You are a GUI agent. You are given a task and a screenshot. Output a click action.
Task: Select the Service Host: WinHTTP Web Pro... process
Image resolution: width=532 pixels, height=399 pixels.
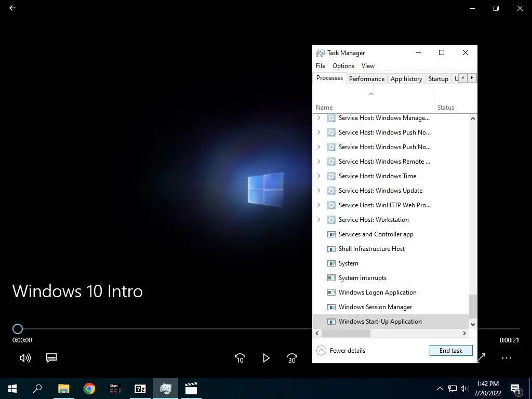(x=391, y=205)
